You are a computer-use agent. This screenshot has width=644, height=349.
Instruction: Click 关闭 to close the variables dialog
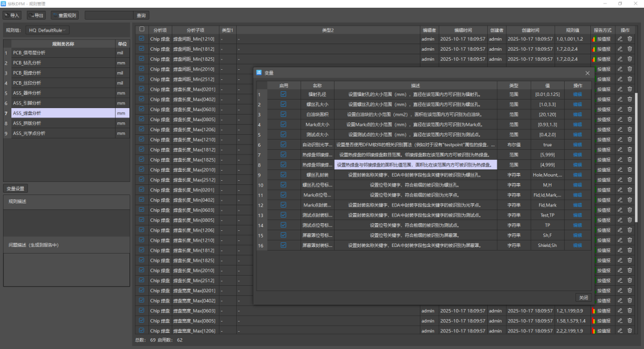(584, 298)
